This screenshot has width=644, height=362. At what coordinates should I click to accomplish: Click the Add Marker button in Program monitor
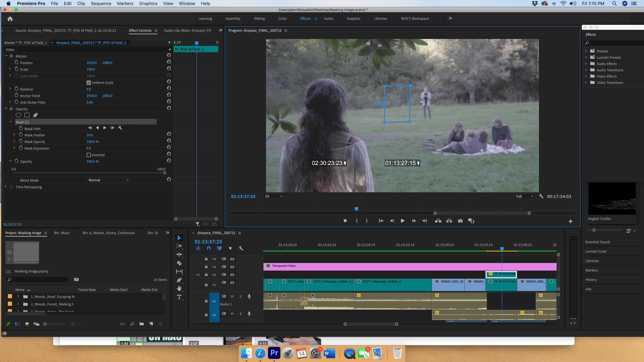point(345,221)
